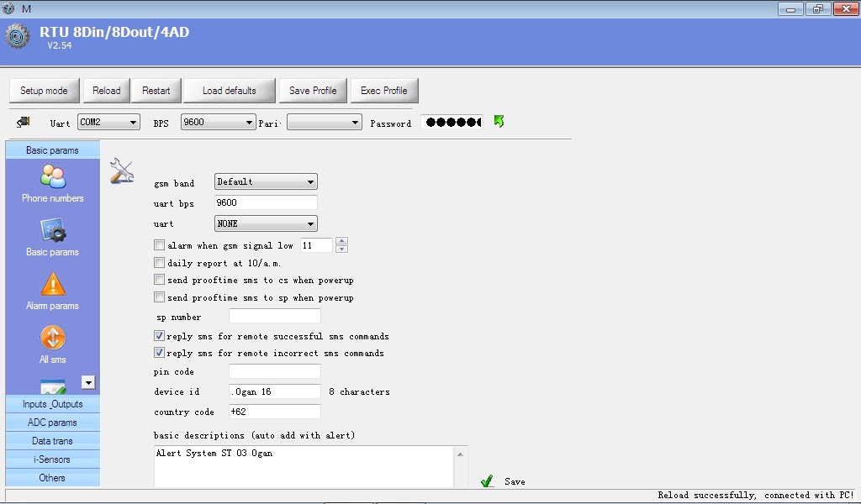Viewport: 861px width, 504px height.
Task: Click the Reload button
Action: tap(106, 91)
